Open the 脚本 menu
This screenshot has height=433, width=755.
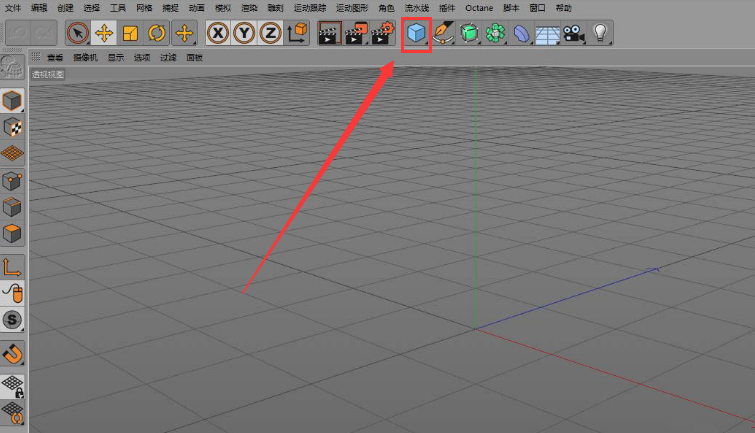(x=511, y=8)
